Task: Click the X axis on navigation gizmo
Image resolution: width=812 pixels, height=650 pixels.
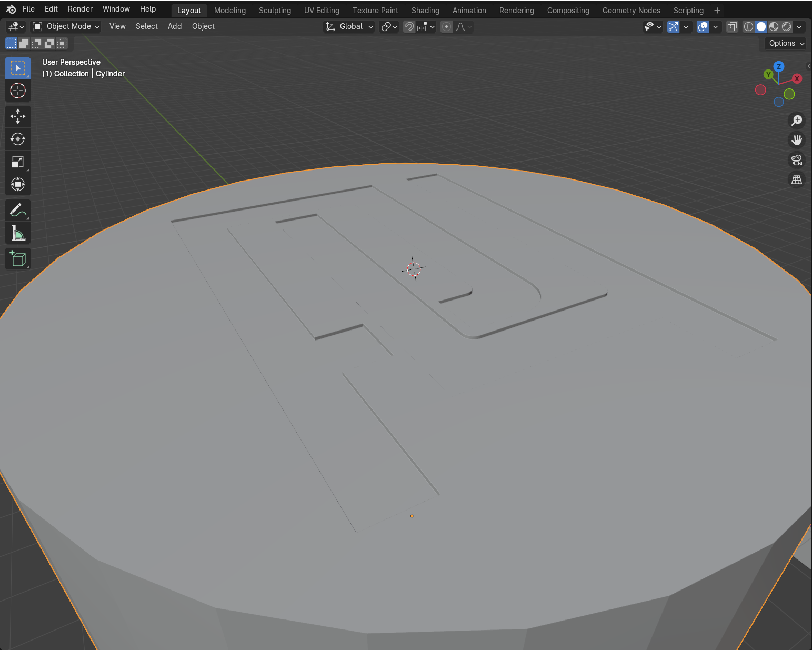Action: tap(797, 78)
